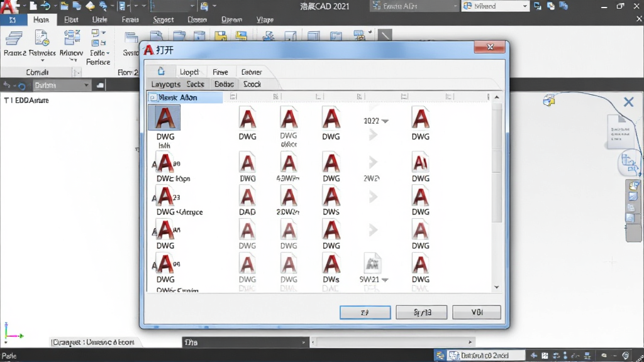Click the Sj/13 button in dialog
The image size is (644, 362).
pos(421,312)
